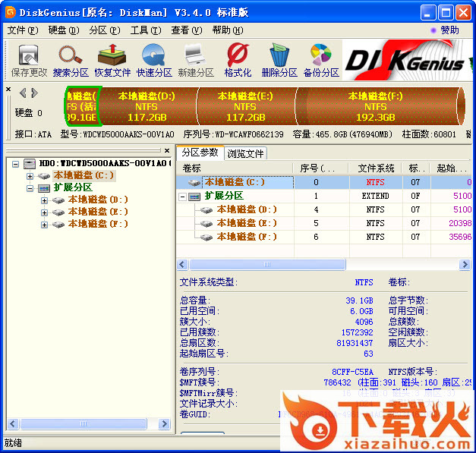476x453 pixels.
Task: Open the 硬盘(D) menu
Action: [63, 30]
